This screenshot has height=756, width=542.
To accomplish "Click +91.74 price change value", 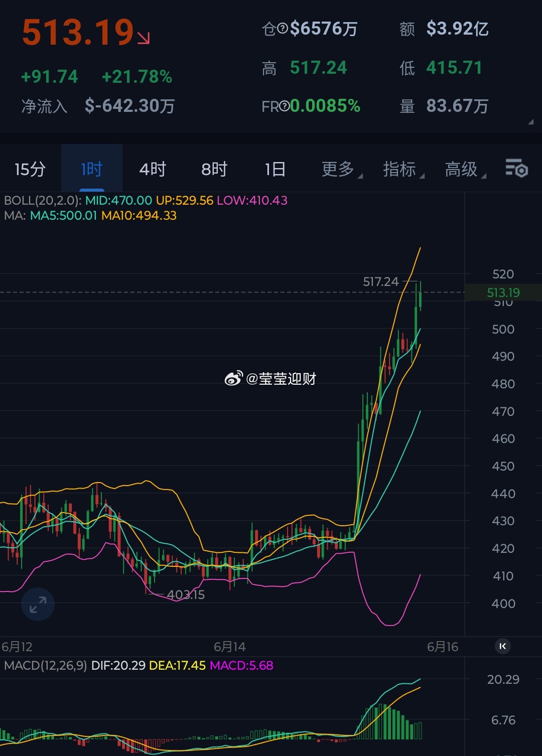I will coord(50,77).
